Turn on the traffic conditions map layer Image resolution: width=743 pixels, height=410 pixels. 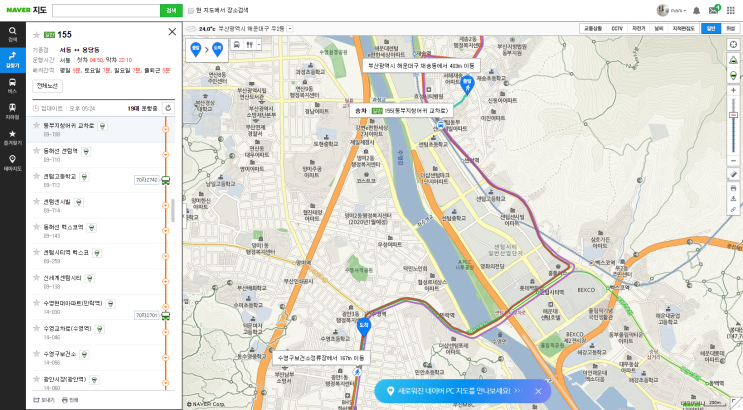click(593, 29)
